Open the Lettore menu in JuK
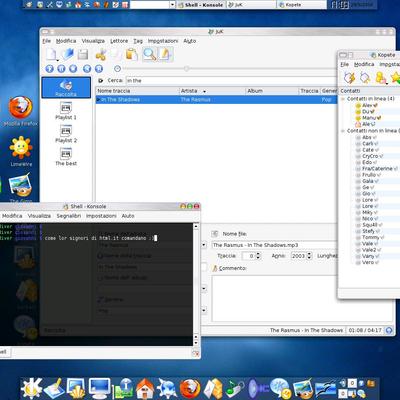The image size is (400, 400). 119,41
